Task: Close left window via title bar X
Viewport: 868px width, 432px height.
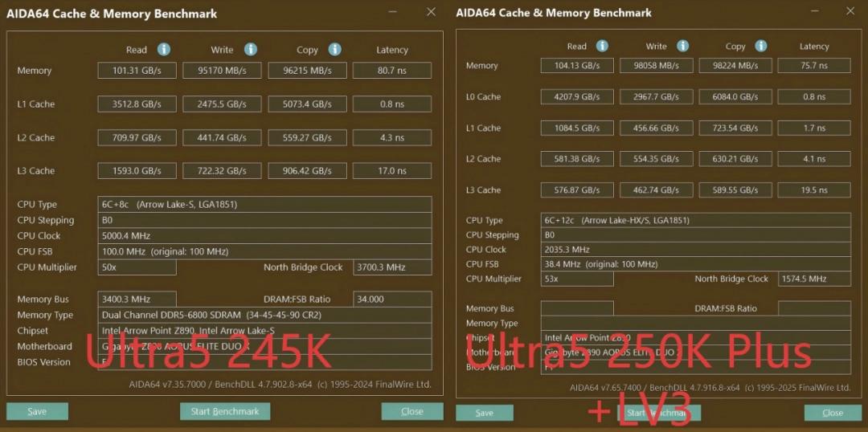Action: point(431,12)
